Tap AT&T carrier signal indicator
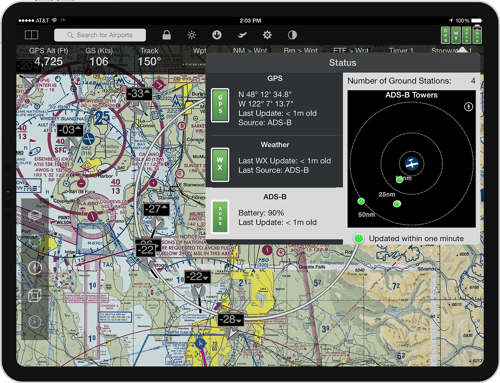 click(34, 21)
